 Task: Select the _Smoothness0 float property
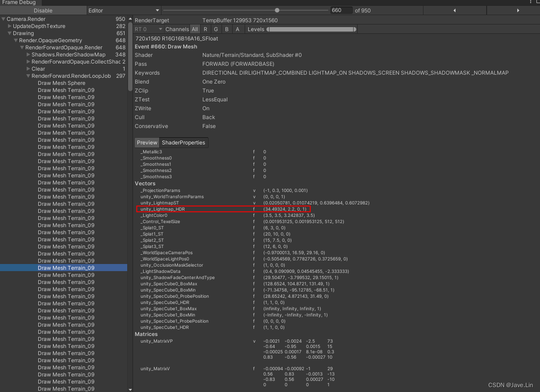tap(156, 158)
